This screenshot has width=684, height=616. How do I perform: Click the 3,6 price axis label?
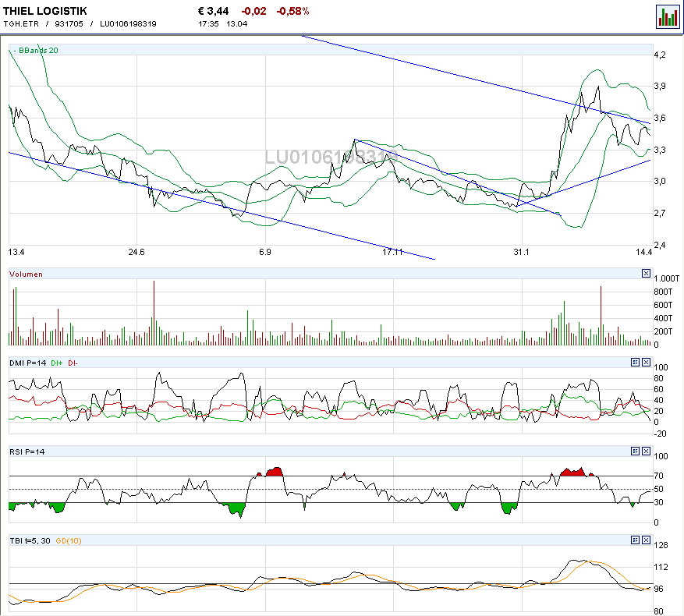click(x=660, y=118)
